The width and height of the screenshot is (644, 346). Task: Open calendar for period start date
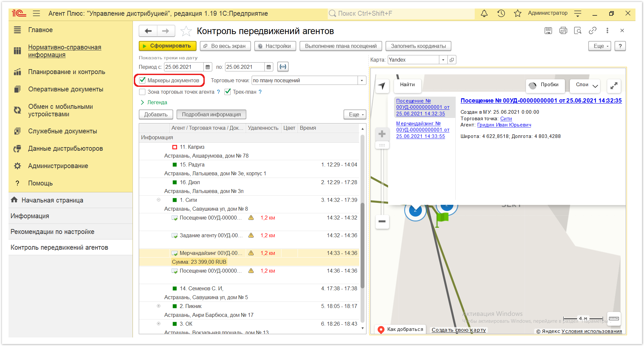click(208, 67)
